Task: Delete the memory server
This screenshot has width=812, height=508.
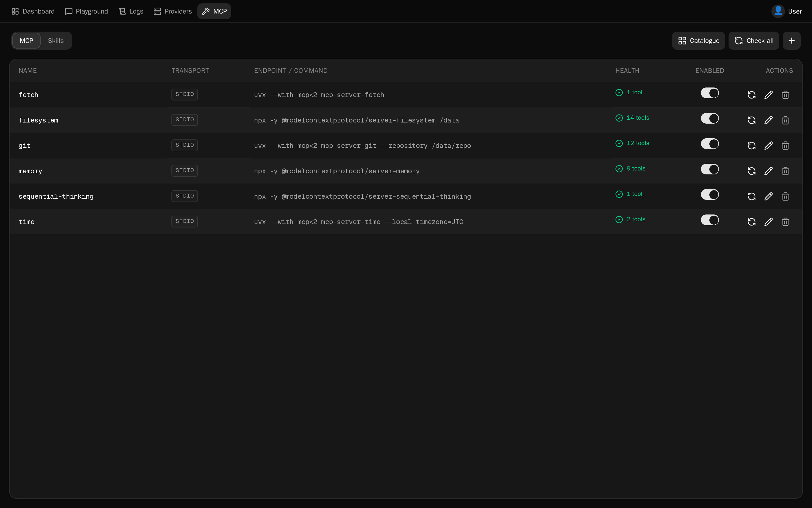Action: click(x=785, y=171)
